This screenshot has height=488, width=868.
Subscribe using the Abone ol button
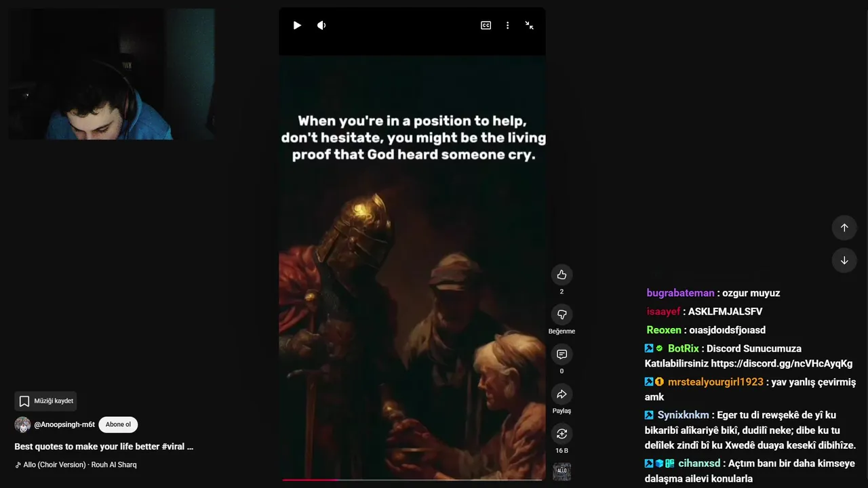click(x=118, y=424)
